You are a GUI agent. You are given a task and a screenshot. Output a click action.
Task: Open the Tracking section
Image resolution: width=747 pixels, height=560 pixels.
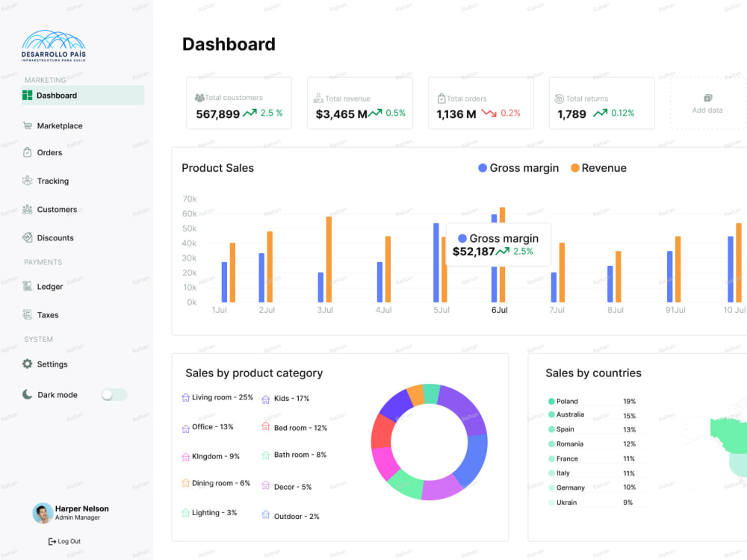[46, 181]
